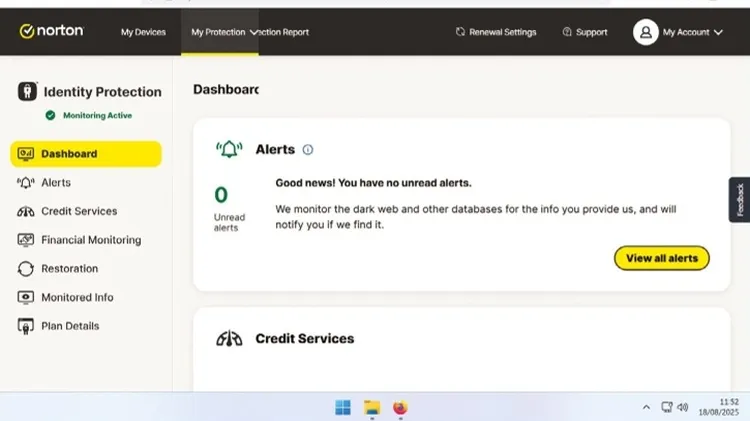Click the Monitoring Active status text

tap(98, 115)
